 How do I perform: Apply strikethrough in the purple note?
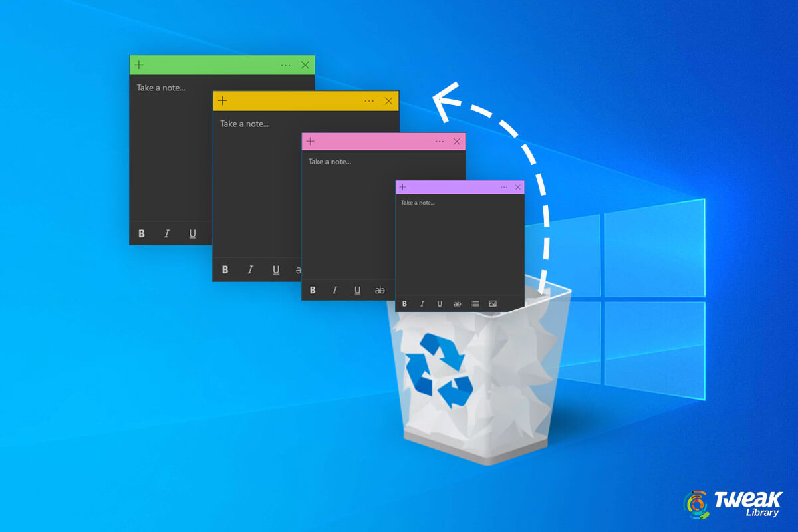[x=457, y=304]
